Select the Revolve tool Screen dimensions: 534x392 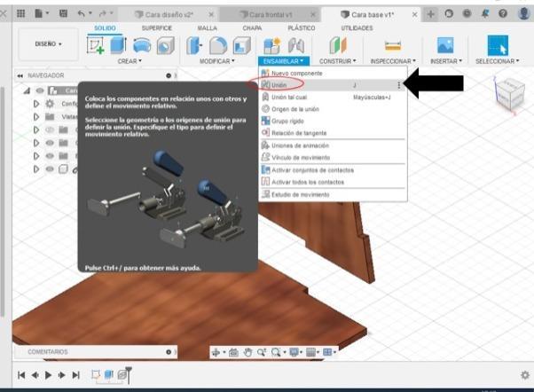coord(142,45)
